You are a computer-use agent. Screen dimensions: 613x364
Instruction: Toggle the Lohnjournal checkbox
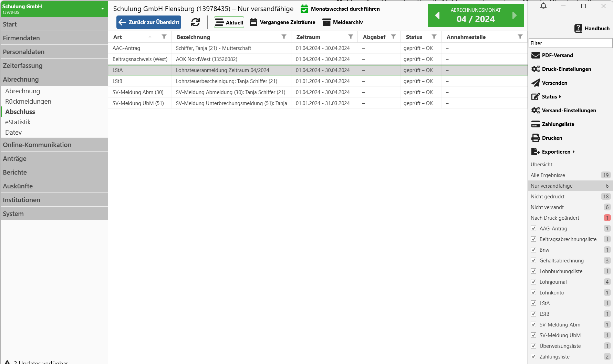[533, 282]
